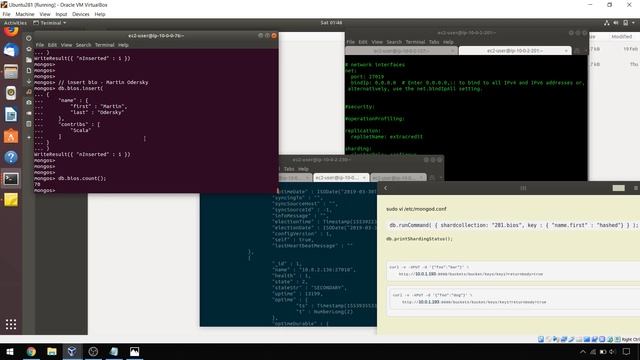Open File Explorer from the Windows taskbar

coord(52,351)
